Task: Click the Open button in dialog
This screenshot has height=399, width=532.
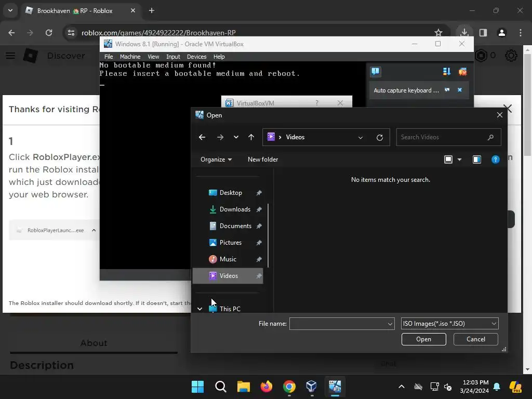Action: (423, 339)
